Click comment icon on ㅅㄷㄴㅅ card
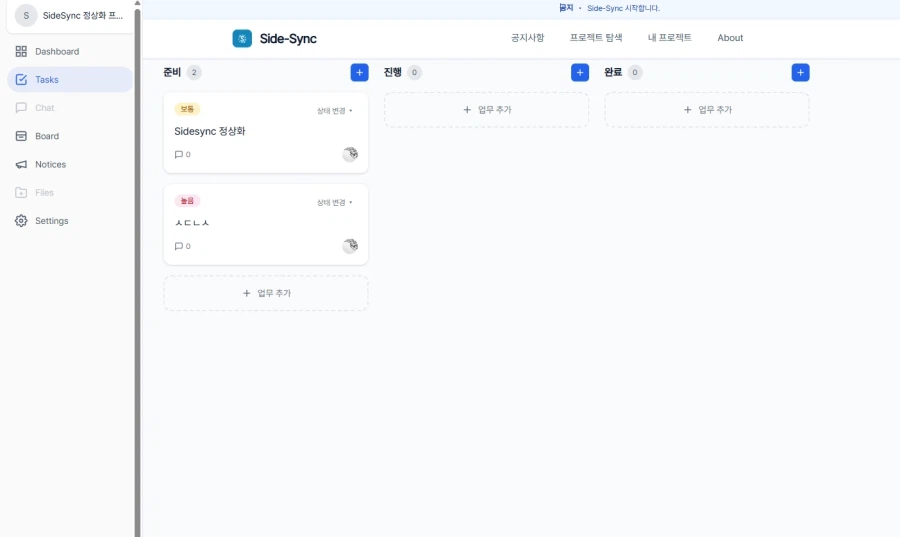This screenshot has width=900, height=537. pos(179,246)
